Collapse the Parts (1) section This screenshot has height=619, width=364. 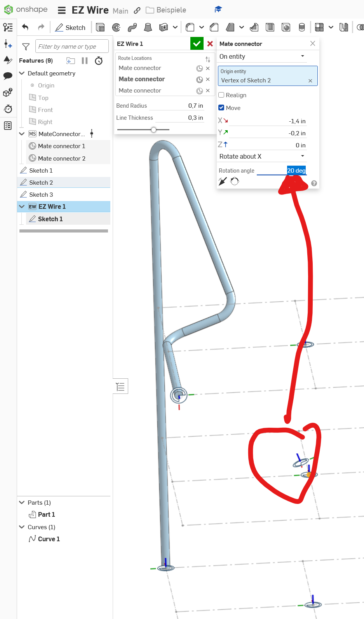[x=22, y=502]
